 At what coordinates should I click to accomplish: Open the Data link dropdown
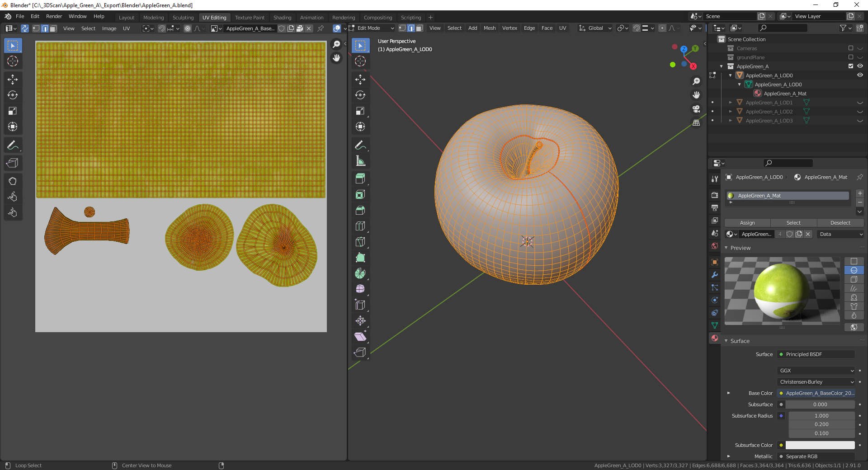[840, 234]
